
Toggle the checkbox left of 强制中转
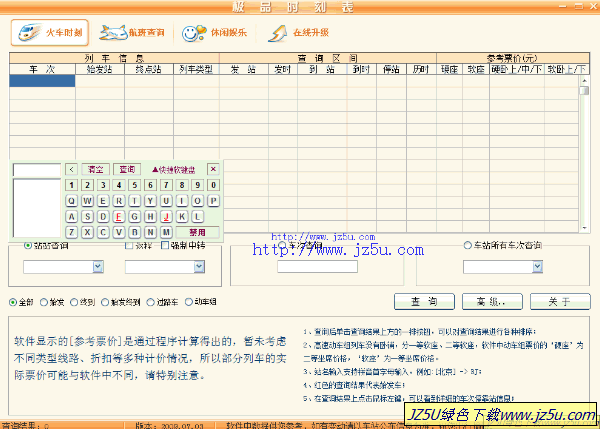pyautogui.click(x=129, y=245)
